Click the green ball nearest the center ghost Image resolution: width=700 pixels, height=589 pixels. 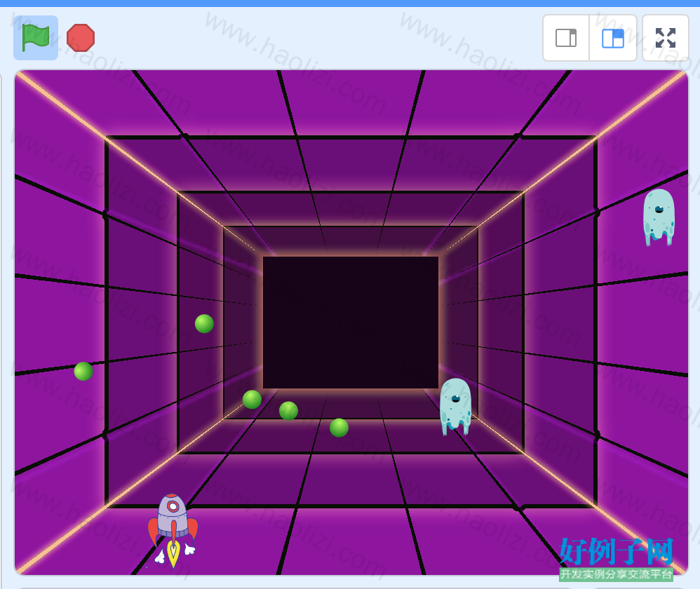(339, 428)
